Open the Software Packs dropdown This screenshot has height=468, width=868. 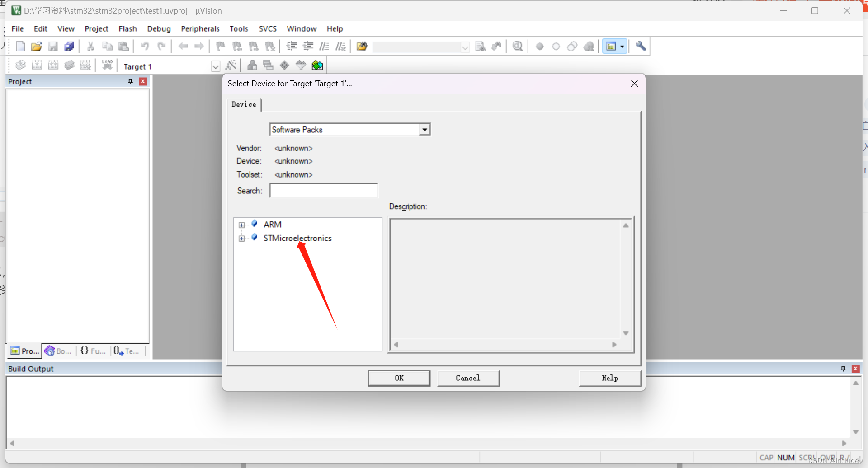click(x=424, y=130)
